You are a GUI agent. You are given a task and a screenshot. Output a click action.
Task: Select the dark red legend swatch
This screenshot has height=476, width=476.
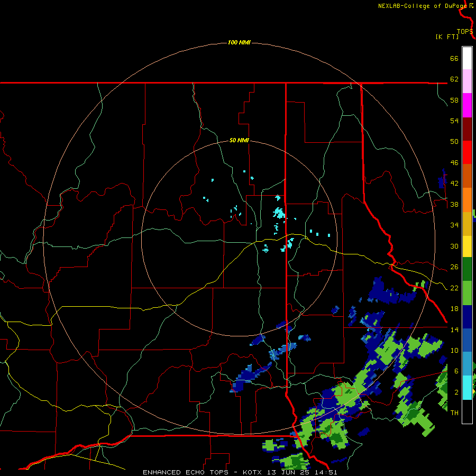click(x=467, y=129)
